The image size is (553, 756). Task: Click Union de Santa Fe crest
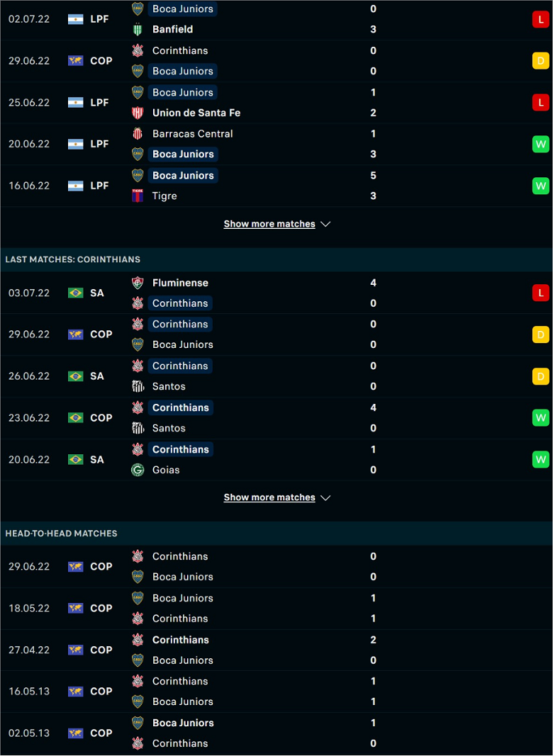tap(138, 113)
